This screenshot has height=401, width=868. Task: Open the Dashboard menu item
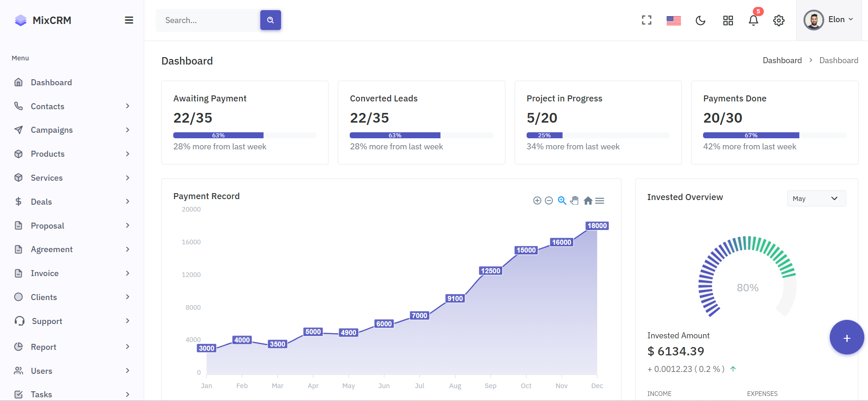pos(51,83)
